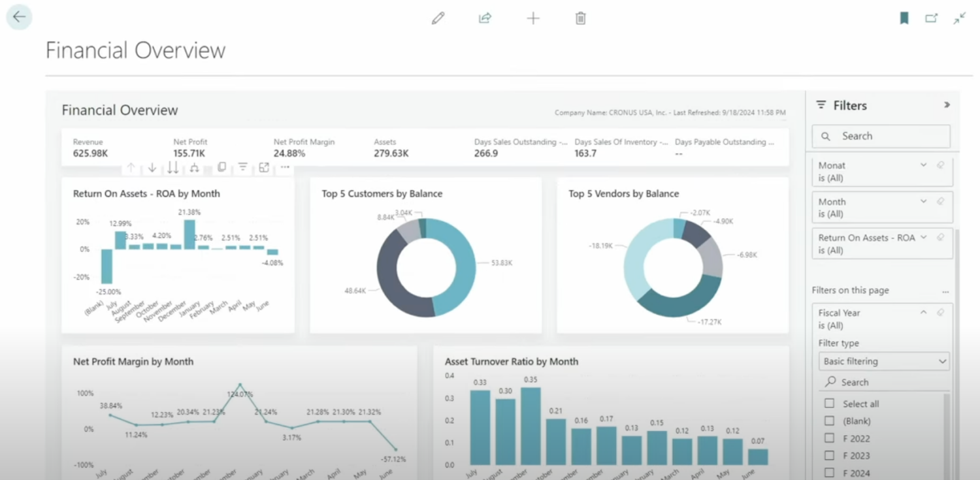Click the 0.07 June bar in Asset Turnover chart
Viewport: 980px width, 480px height.
click(x=758, y=456)
